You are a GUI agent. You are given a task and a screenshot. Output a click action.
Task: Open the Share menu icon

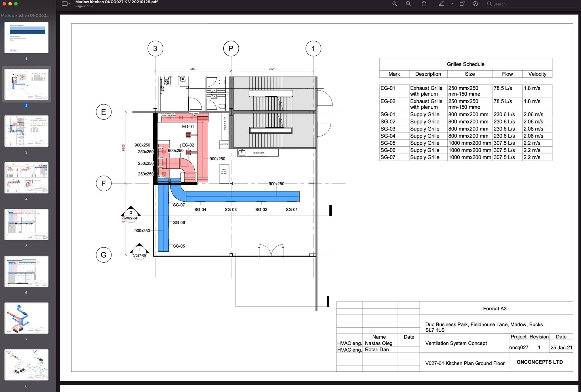click(424, 4)
